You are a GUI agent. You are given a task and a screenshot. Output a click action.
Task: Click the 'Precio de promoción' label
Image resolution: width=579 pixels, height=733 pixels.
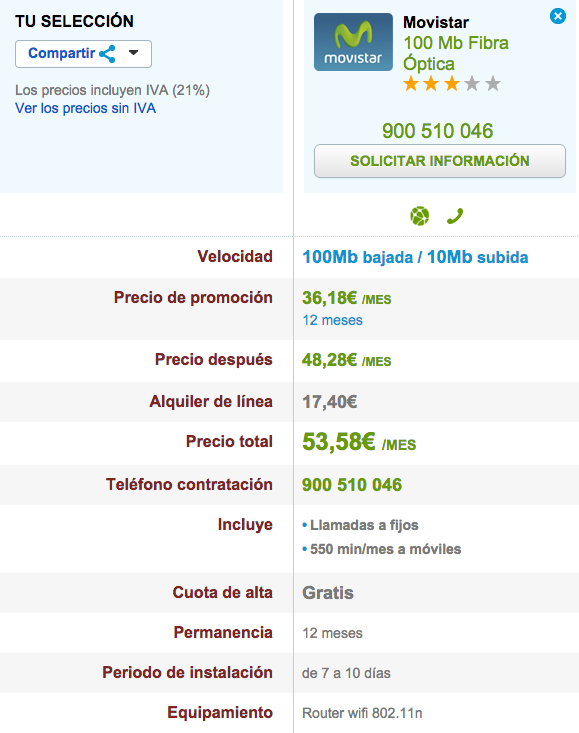(193, 297)
